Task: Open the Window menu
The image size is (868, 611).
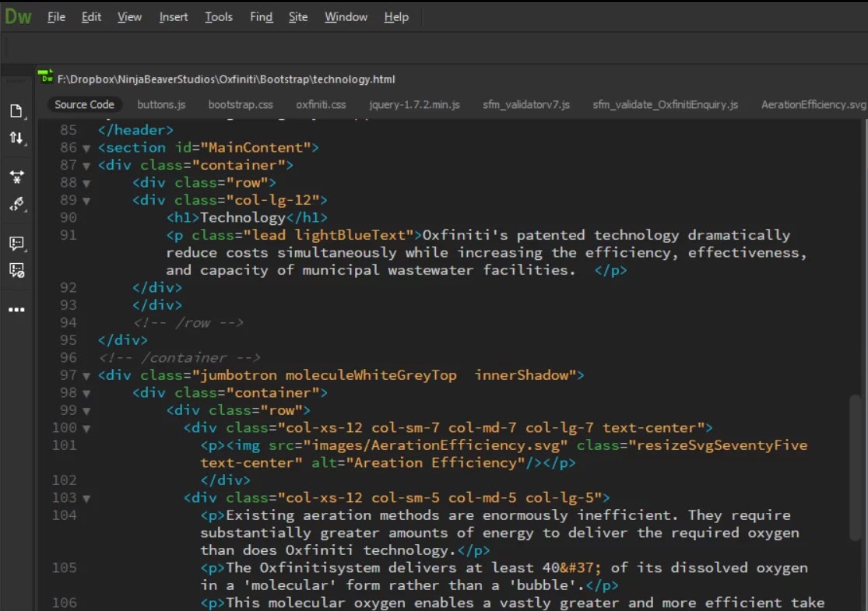Action: coord(346,17)
